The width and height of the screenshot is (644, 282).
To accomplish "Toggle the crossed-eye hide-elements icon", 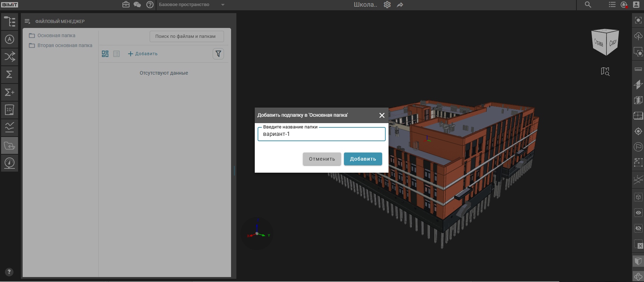I will [x=638, y=228].
